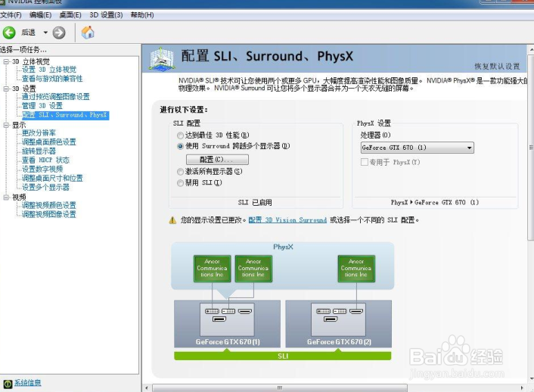
Task: Click GeForce GTX 670 (2) card diagram
Action: tap(339, 323)
